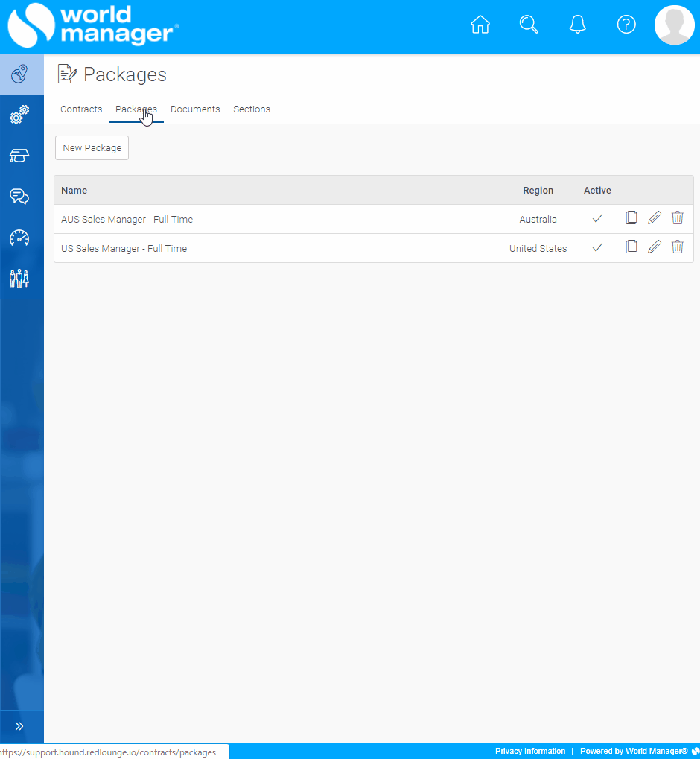This screenshot has width=700, height=759.
Task: Select the globe location sidebar icon
Action: coord(19,74)
